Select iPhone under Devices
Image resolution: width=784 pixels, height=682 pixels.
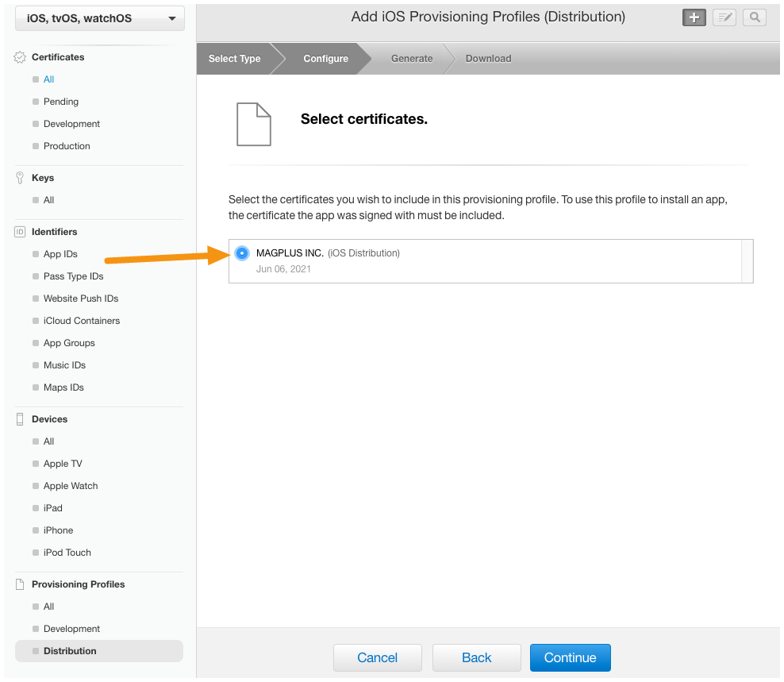pos(58,530)
